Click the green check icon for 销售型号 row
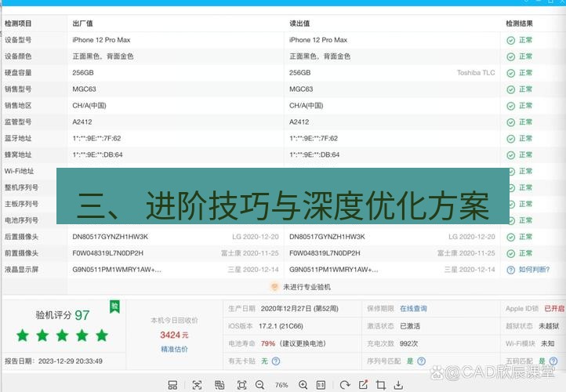Viewport: 566px width, 392px height. pos(510,89)
